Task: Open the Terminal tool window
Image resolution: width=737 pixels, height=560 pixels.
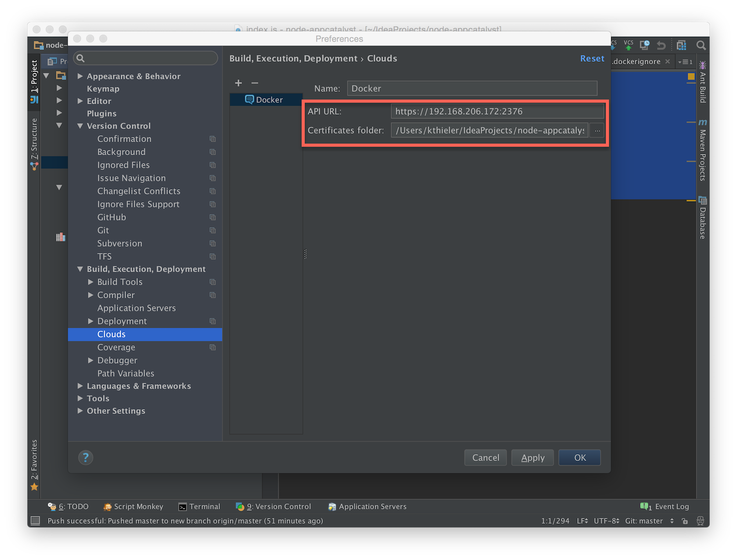Action: point(200,507)
